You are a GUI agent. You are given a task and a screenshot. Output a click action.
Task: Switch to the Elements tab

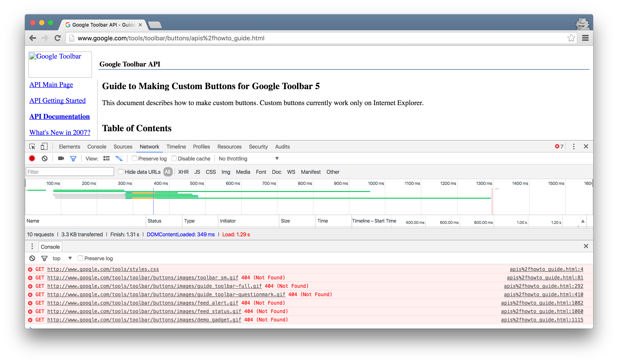[x=69, y=147]
